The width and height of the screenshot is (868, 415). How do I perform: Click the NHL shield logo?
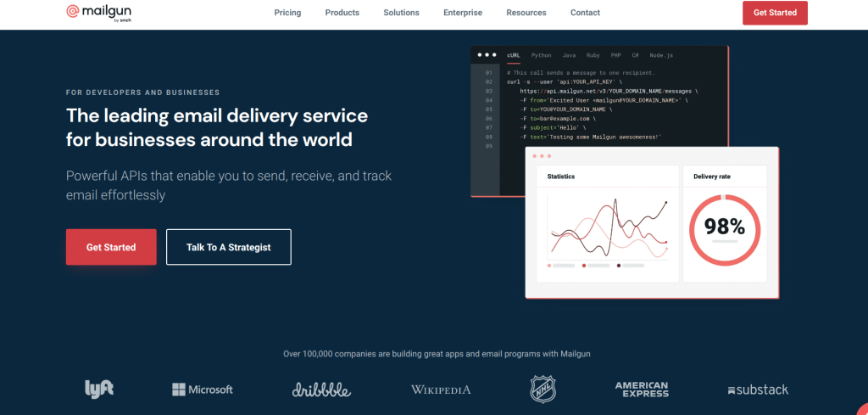(543, 389)
